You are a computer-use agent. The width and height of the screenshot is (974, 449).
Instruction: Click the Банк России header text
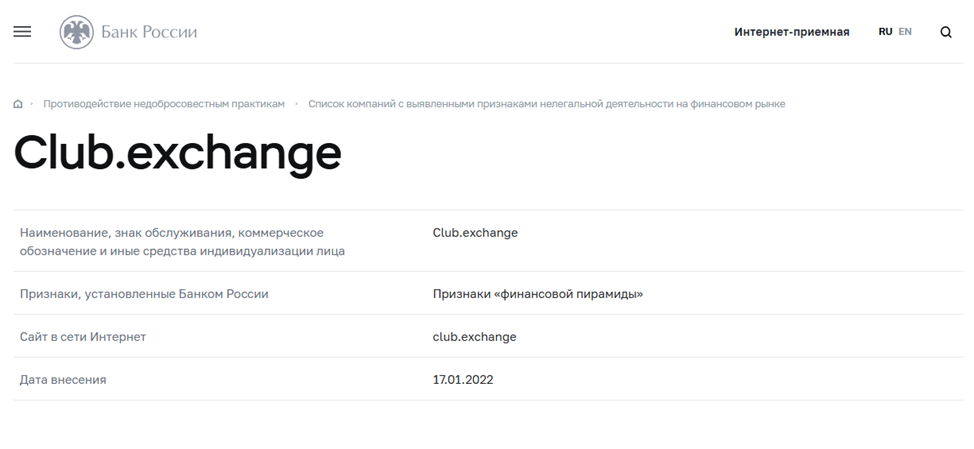(149, 32)
